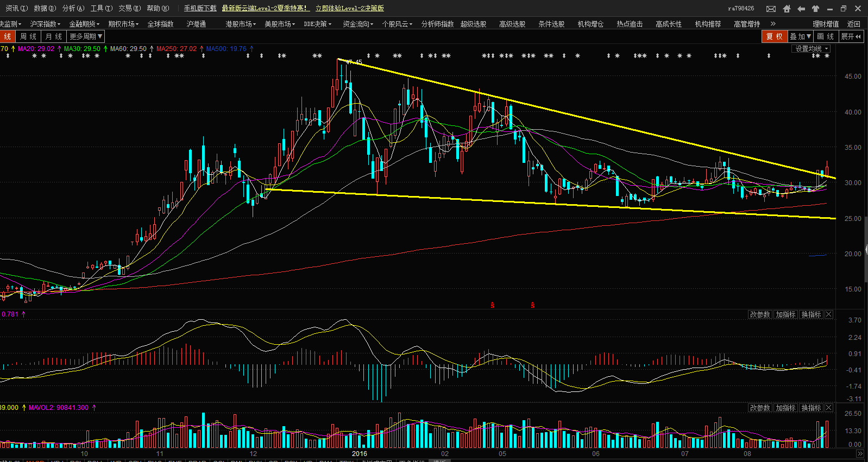This screenshot has height=462, width=868.
Task: Click the back arrow icon
Action: (x=801, y=9)
